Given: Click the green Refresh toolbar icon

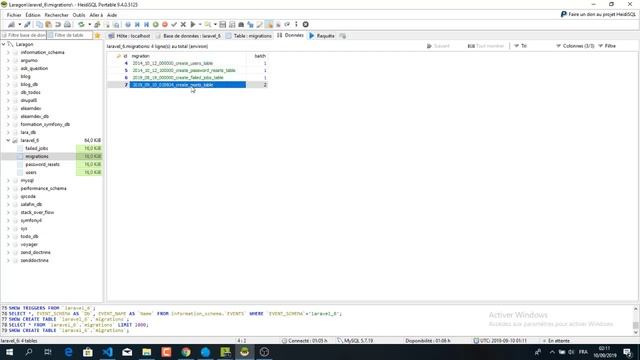Looking at the screenshot, I should pyautogui.click(x=81, y=24).
